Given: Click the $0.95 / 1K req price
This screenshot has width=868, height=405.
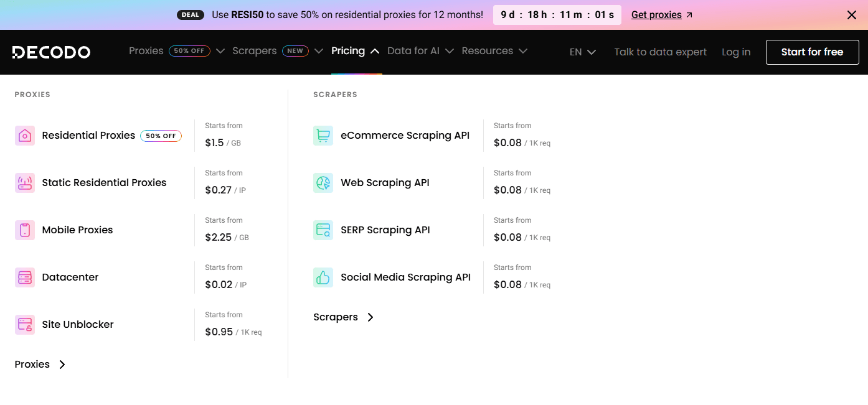Looking at the screenshot, I should [234, 332].
